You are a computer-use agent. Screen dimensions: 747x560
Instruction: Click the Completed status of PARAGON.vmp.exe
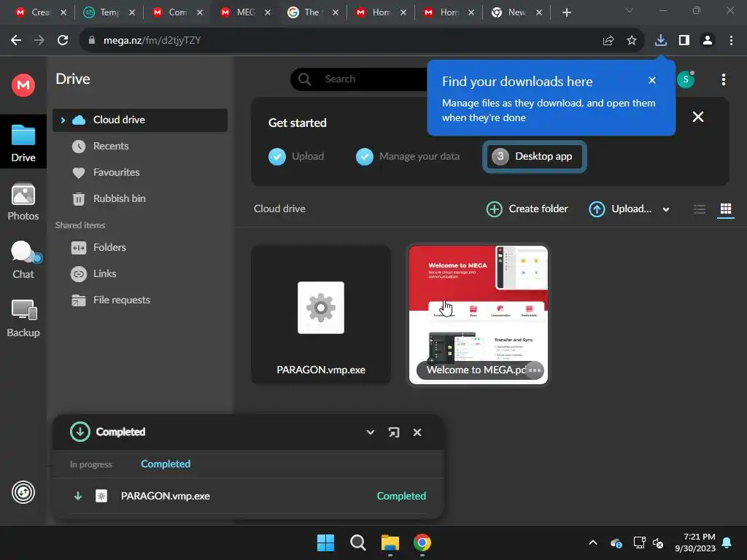(x=401, y=496)
